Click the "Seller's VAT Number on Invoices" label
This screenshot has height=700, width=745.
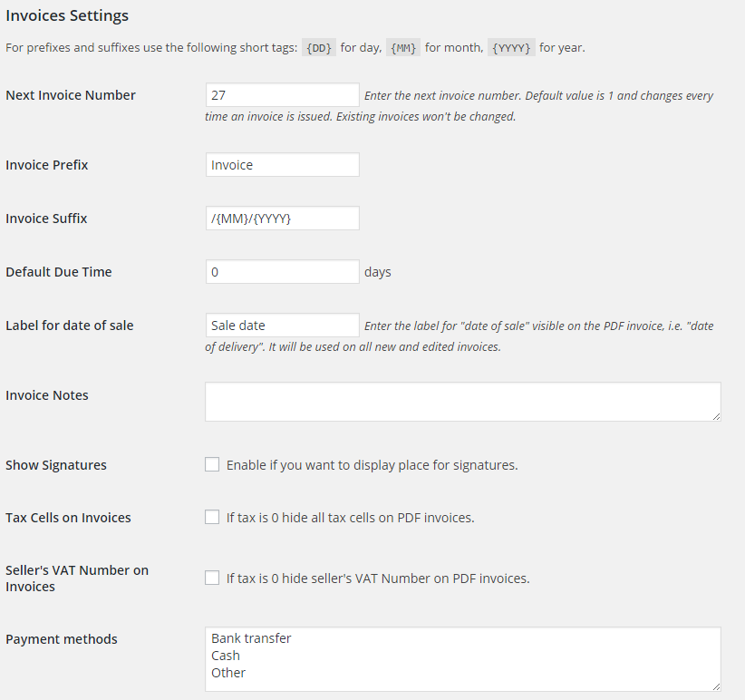click(77, 578)
